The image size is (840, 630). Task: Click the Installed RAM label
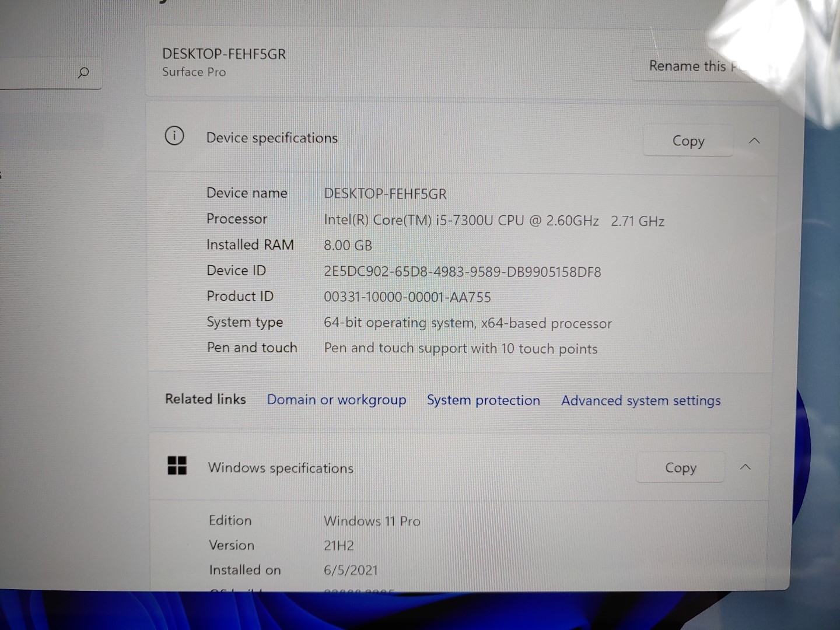coord(250,244)
